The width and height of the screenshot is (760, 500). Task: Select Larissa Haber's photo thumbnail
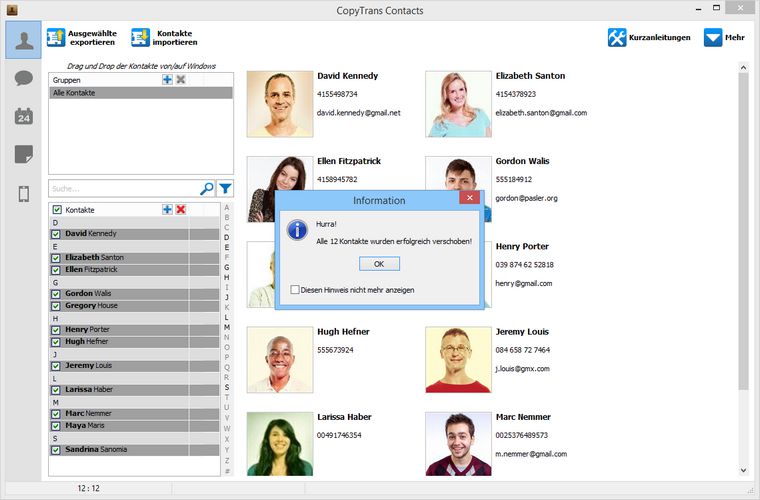(x=280, y=444)
